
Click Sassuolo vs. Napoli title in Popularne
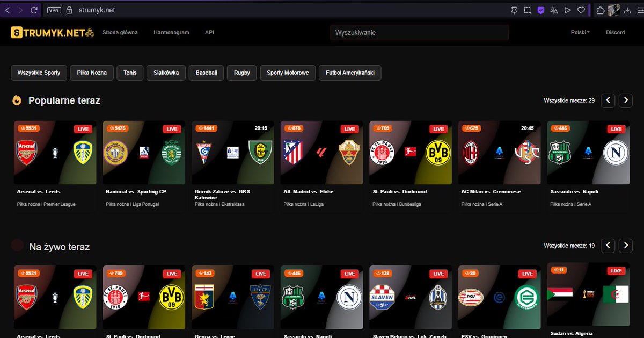click(x=574, y=192)
